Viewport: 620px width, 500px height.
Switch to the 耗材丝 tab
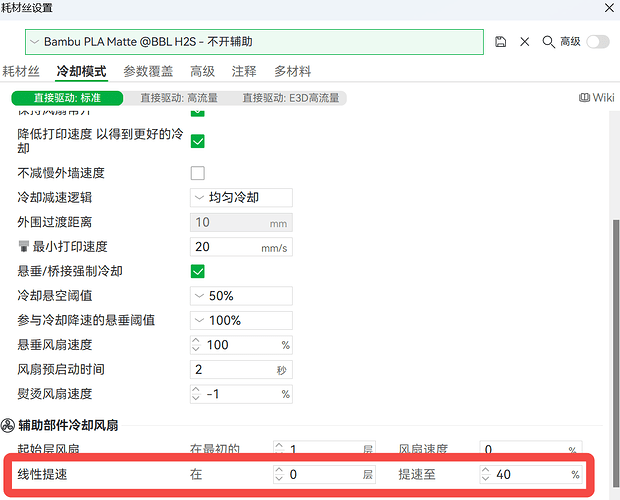[21, 72]
